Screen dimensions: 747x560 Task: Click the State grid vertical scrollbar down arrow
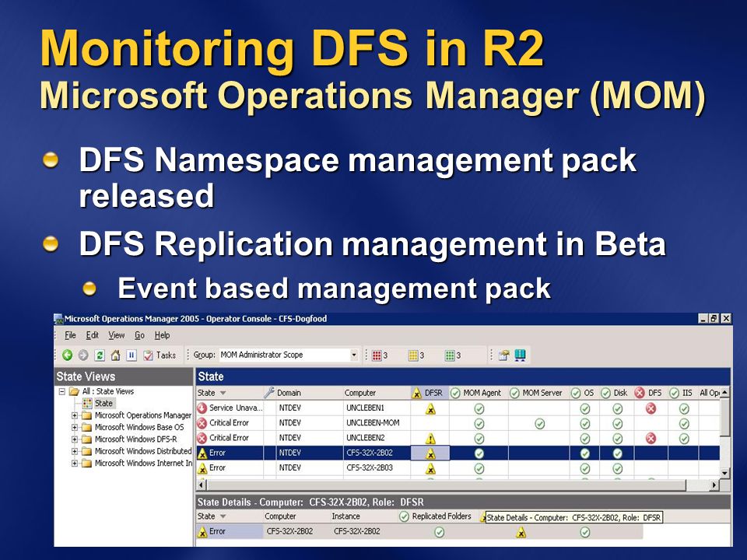click(724, 473)
